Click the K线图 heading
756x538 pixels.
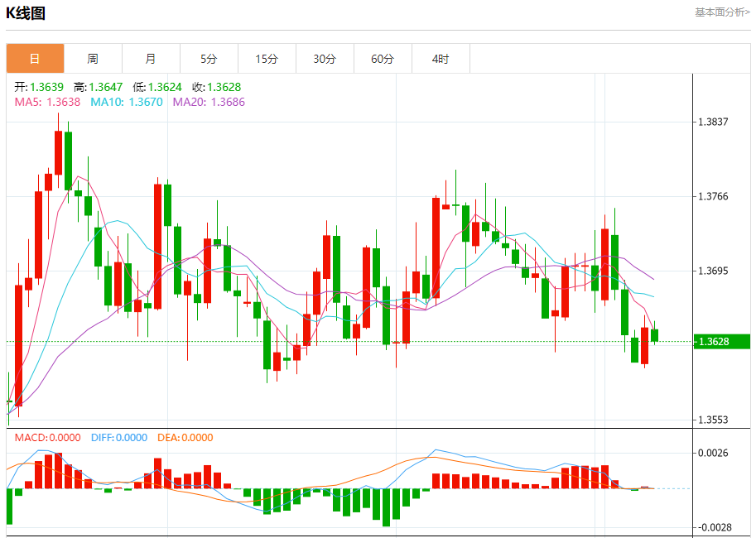pyautogui.click(x=26, y=13)
